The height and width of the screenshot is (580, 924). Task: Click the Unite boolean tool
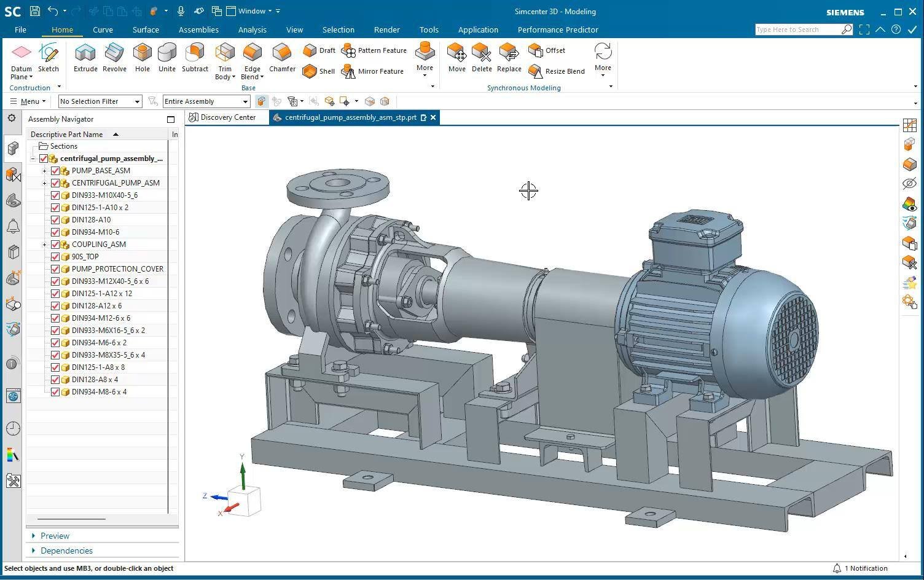(x=167, y=58)
